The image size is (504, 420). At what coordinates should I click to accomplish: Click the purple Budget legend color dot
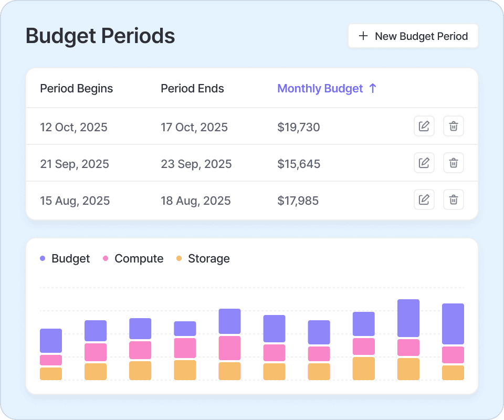(x=43, y=259)
